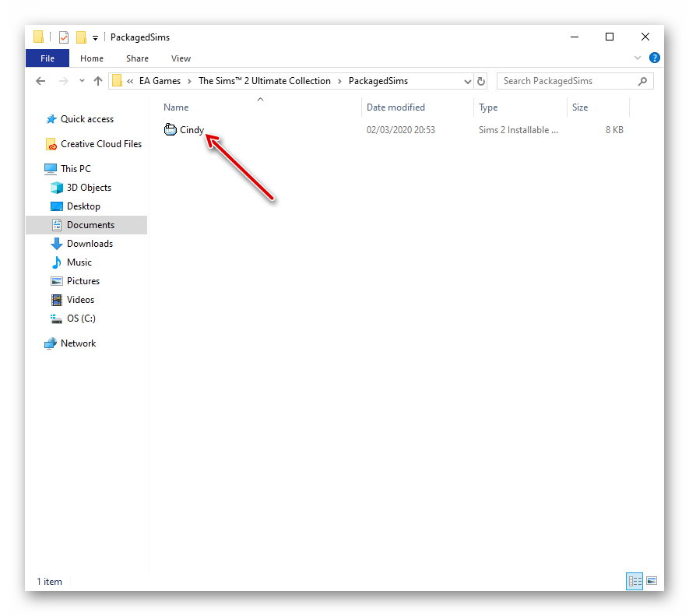The height and width of the screenshot is (616, 689).
Task: Go forward with the forward arrow
Action: point(64,81)
